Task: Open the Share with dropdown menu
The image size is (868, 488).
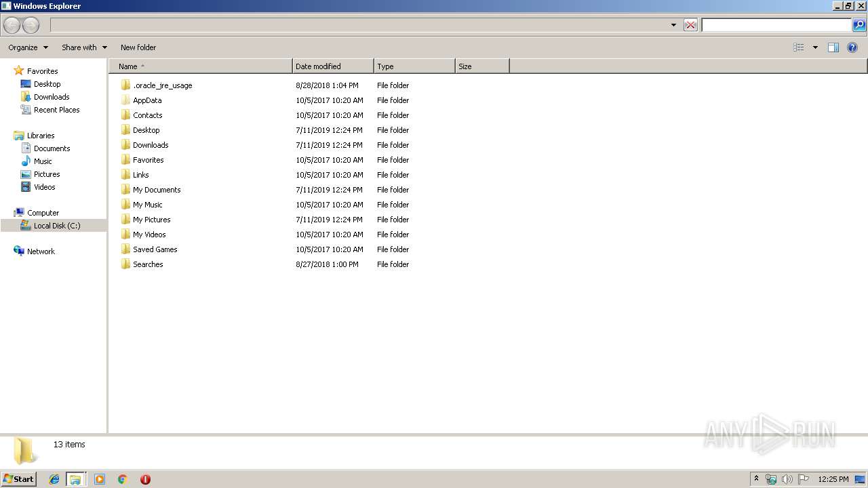Action: (x=85, y=47)
